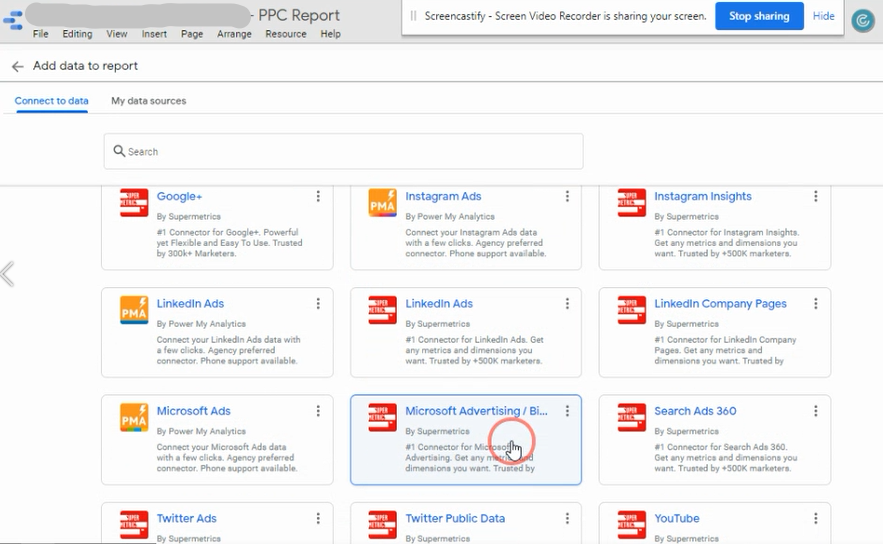Select Instagram Insights connector title
This screenshot has width=883, height=544.
[x=703, y=196]
